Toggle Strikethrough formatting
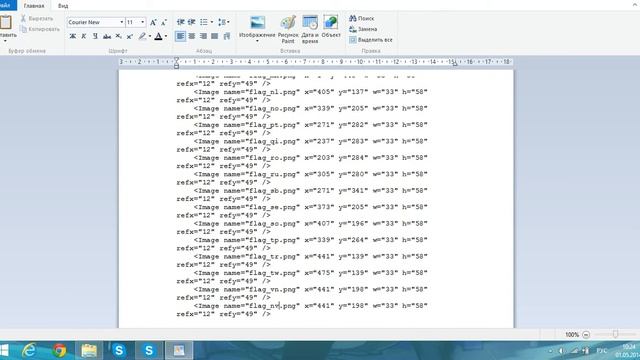Viewport: 640px width, 360px height. (107, 36)
